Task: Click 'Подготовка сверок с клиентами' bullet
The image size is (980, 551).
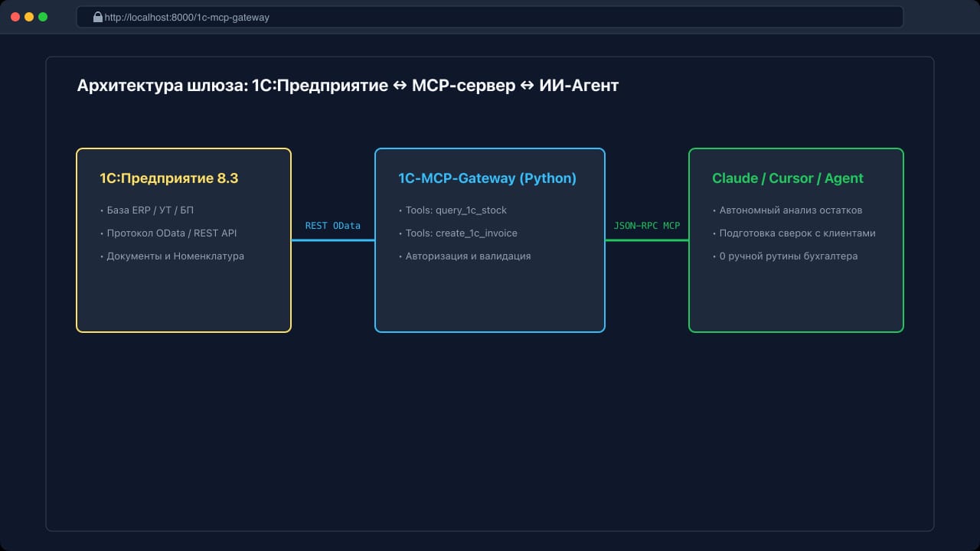Action: [x=793, y=233]
